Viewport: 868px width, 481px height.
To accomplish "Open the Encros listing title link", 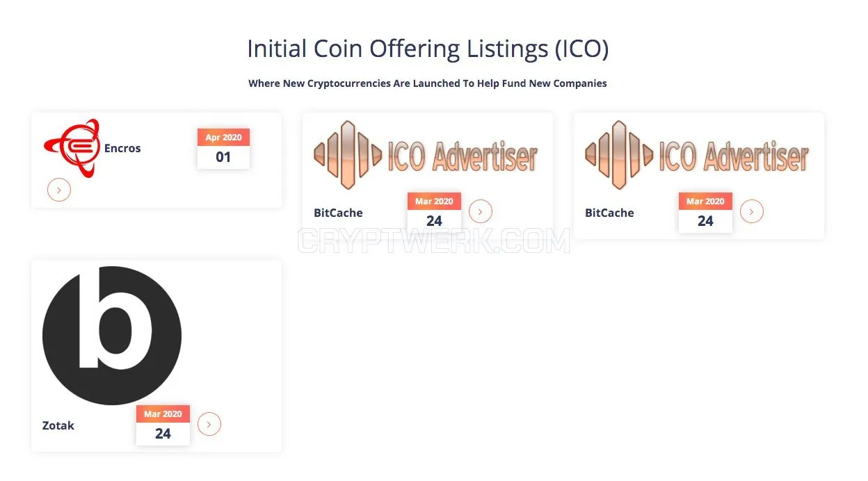I will [122, 148].
